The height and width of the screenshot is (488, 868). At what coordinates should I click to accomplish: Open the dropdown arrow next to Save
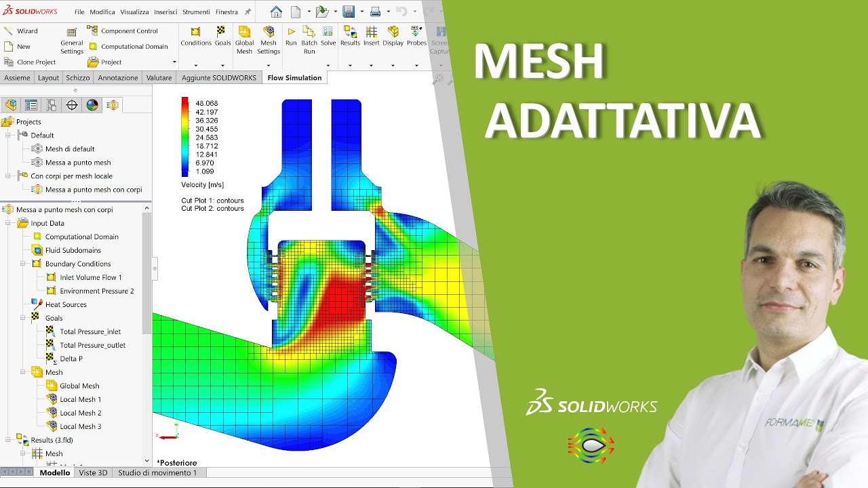click(x=361, y=12)
